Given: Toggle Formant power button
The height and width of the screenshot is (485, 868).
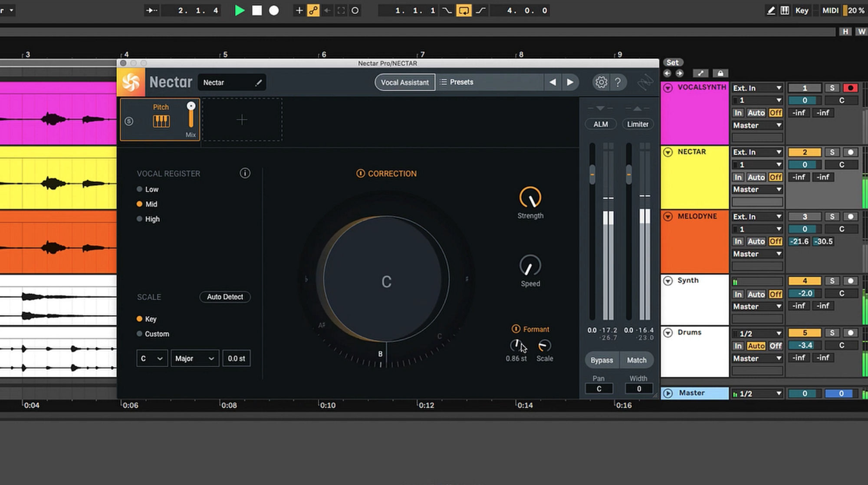Looking at the screenshot, I should click(x=516, y=329).
